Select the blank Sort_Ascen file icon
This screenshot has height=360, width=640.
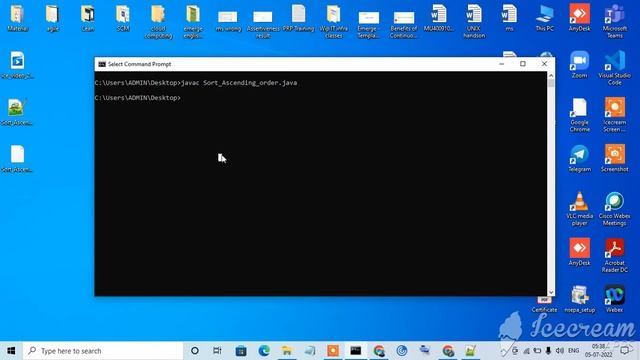[x=17, y=159]
